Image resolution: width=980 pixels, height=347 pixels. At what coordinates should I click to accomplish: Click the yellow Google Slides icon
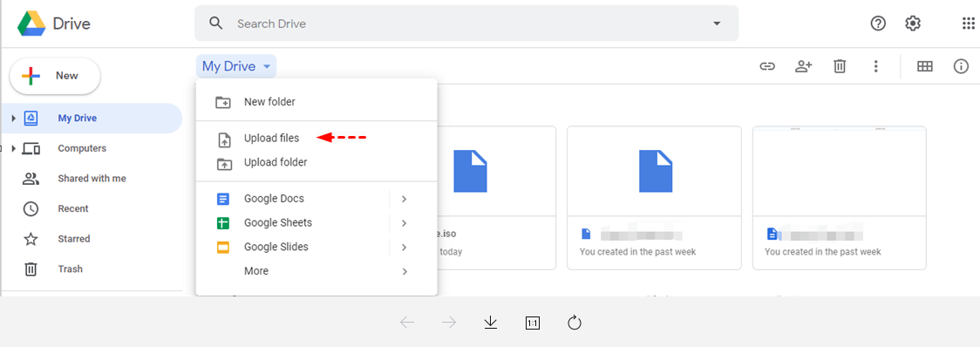click(x=223, y=247)
